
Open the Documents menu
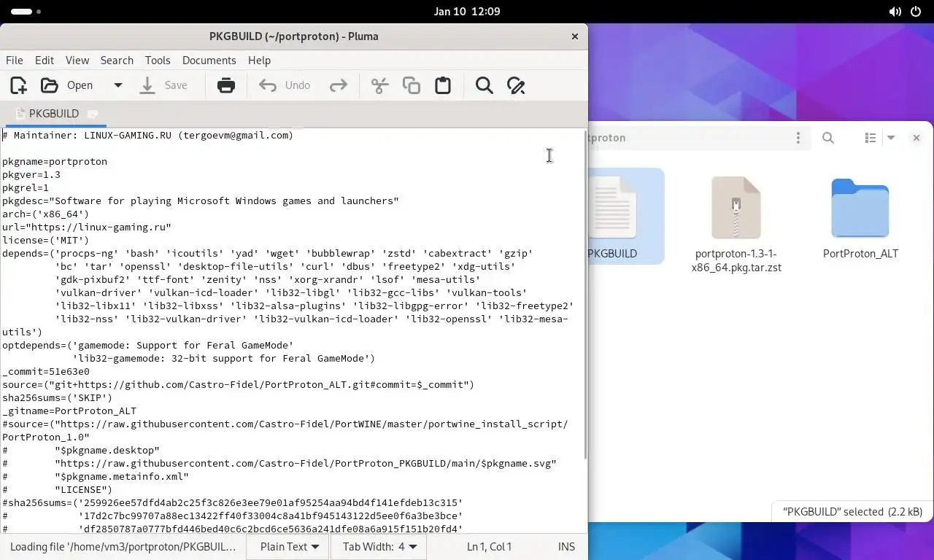pos(209,61)
